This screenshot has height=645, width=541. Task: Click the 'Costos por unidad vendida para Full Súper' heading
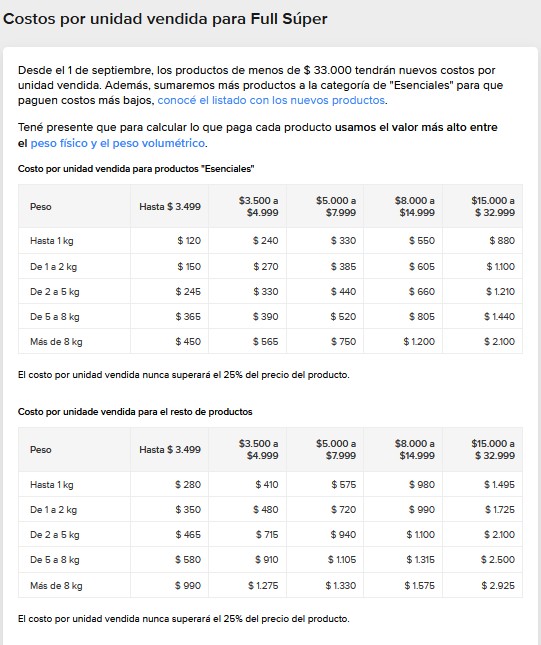click(x=165, y=19)
